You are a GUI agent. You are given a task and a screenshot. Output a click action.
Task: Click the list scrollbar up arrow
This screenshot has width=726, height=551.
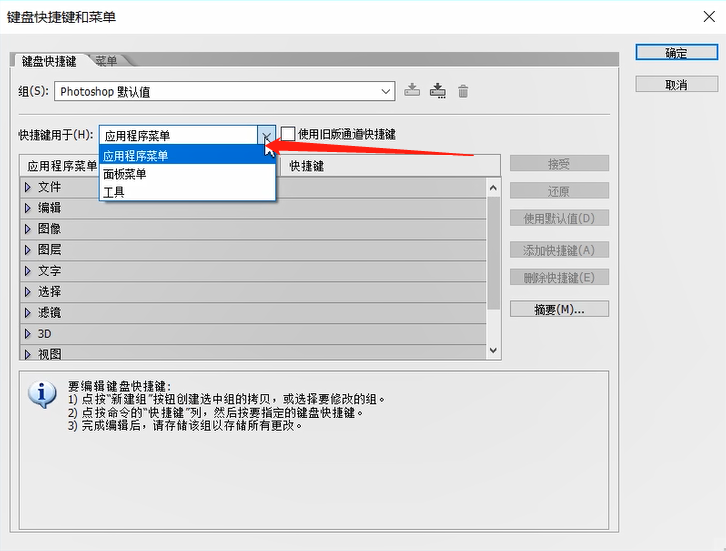tap(492, 186)
